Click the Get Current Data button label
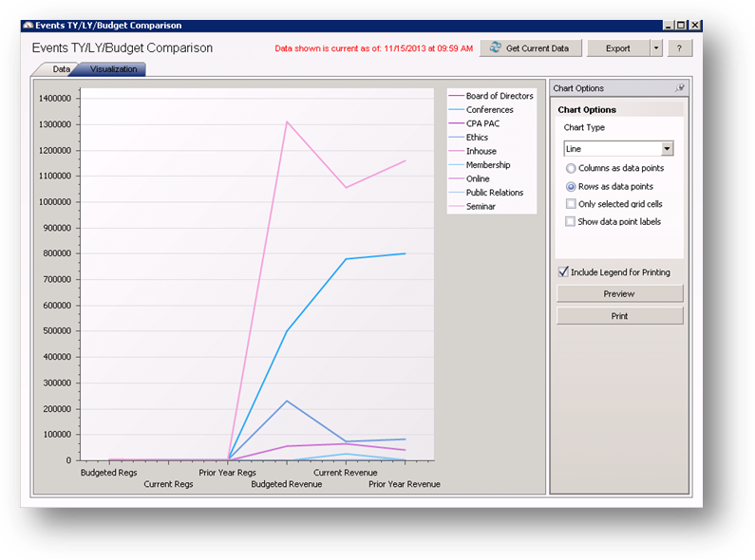The image size is (755, 560). [538, 48]
